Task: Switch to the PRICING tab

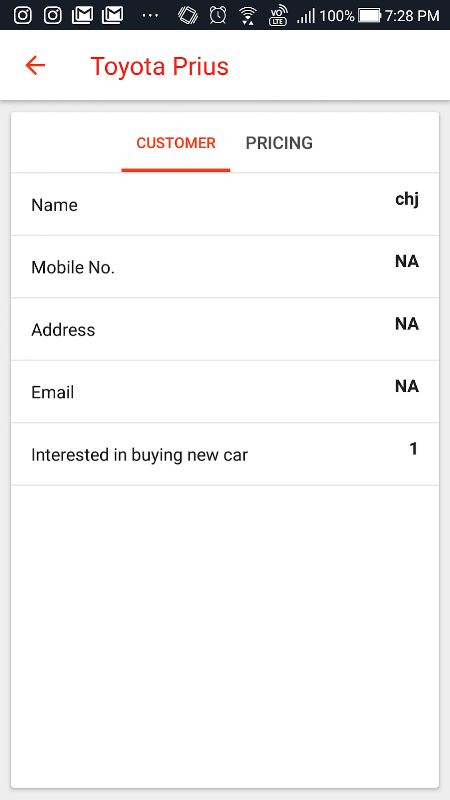Action: [x=279, y=143]
